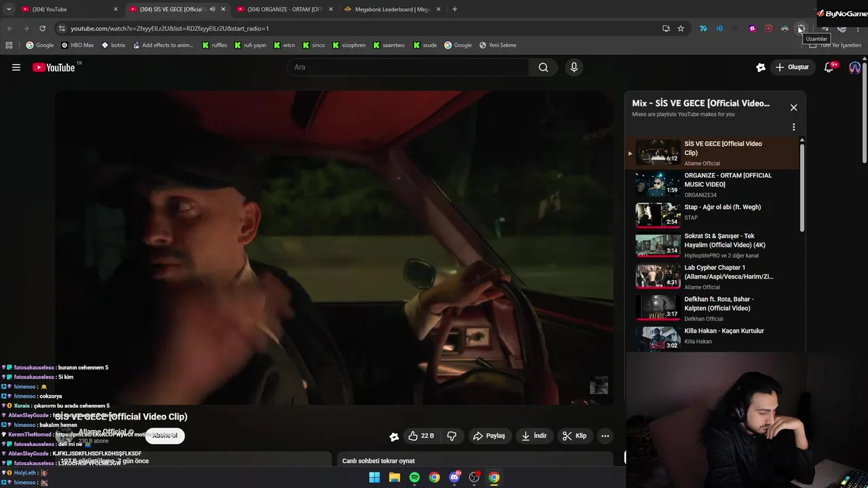868x488 pixels.
Task: Download the video with İndir
Action: [x=534, y=436]
